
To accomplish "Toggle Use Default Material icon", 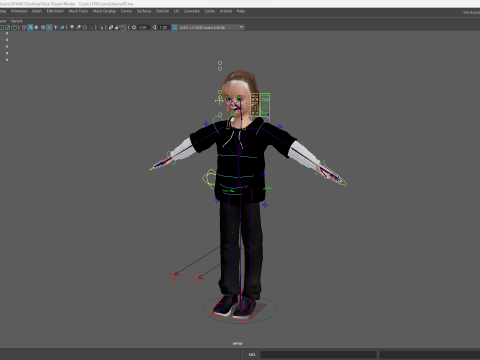I will click(36, 27).
